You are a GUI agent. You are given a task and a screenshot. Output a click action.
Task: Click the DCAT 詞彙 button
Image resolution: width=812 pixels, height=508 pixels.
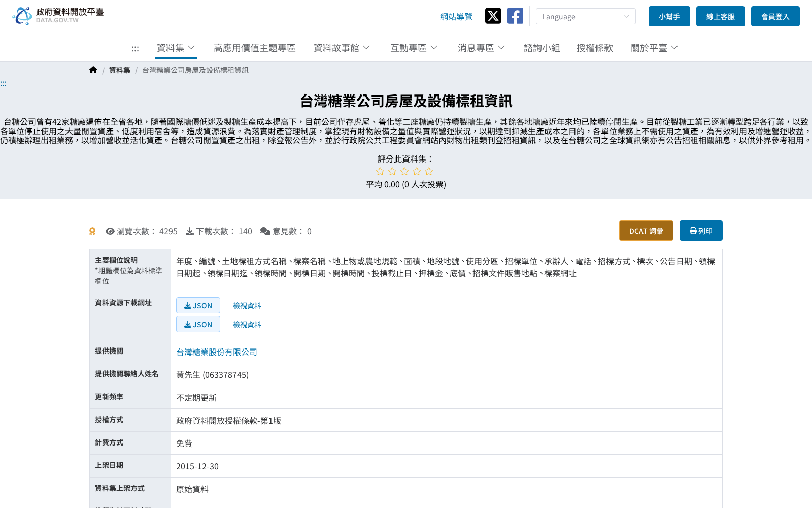pyautogui.click(x=646, y=231)
